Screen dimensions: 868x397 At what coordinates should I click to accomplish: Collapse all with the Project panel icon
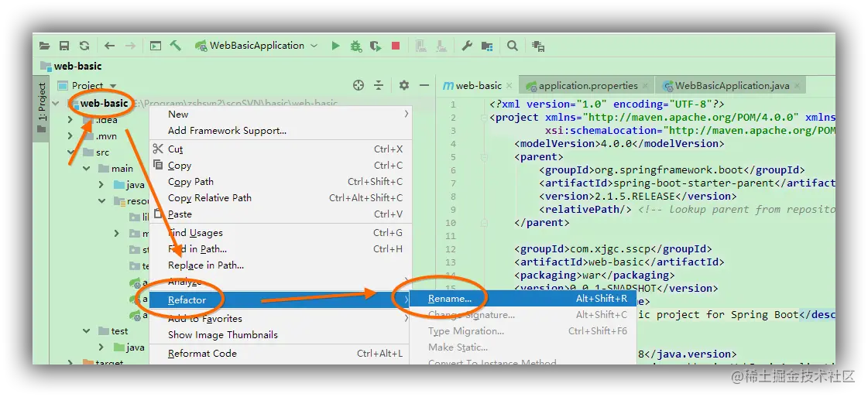pyautogui.click(x=379, y=85)
